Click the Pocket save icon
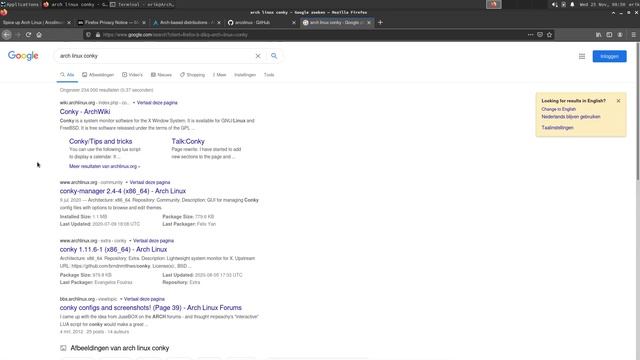This screenshot has height=360, width=640. (x=540, y=35)
